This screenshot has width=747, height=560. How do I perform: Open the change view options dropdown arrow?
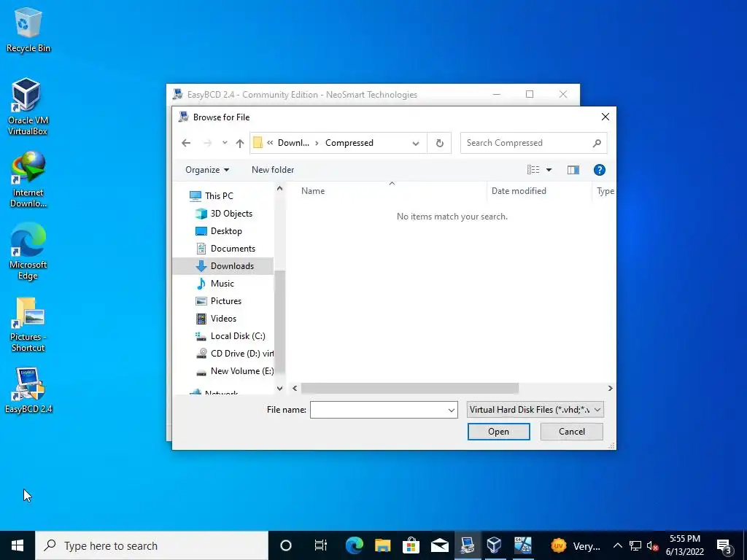pyautogui.click(x=549, y=170)
